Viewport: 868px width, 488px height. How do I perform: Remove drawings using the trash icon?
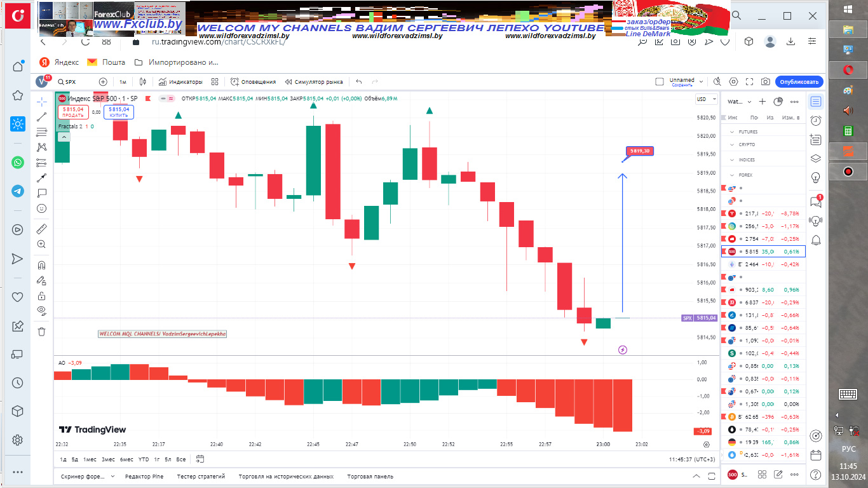coord(41,331)
